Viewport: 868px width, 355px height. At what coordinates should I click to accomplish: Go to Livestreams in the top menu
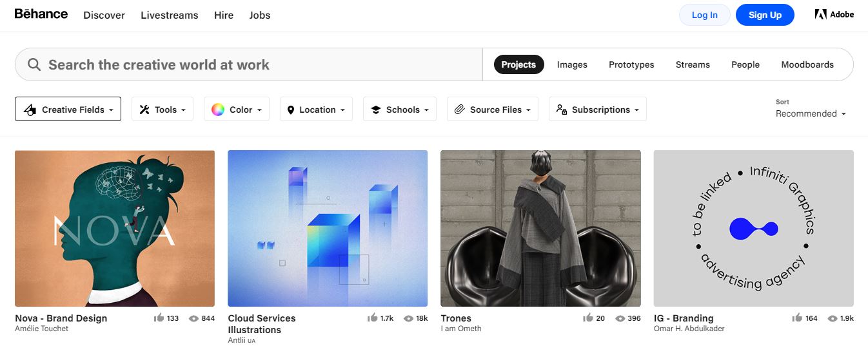[170, 15]
